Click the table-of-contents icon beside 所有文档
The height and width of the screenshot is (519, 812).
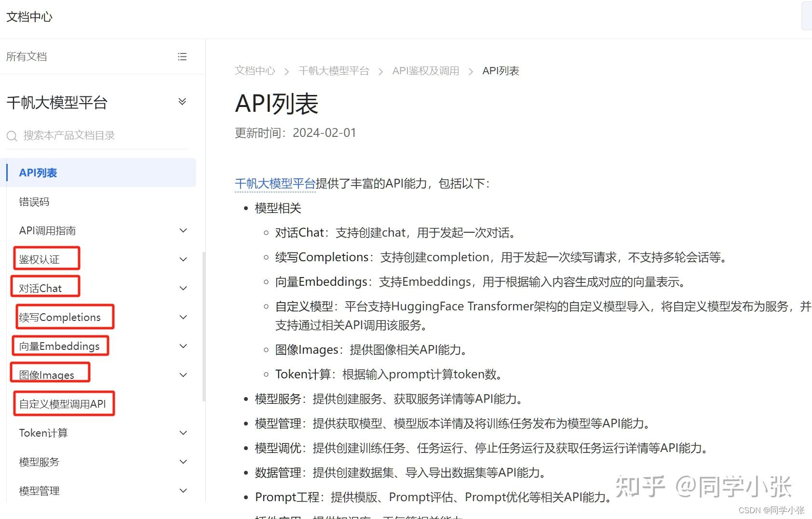point(182,56)
